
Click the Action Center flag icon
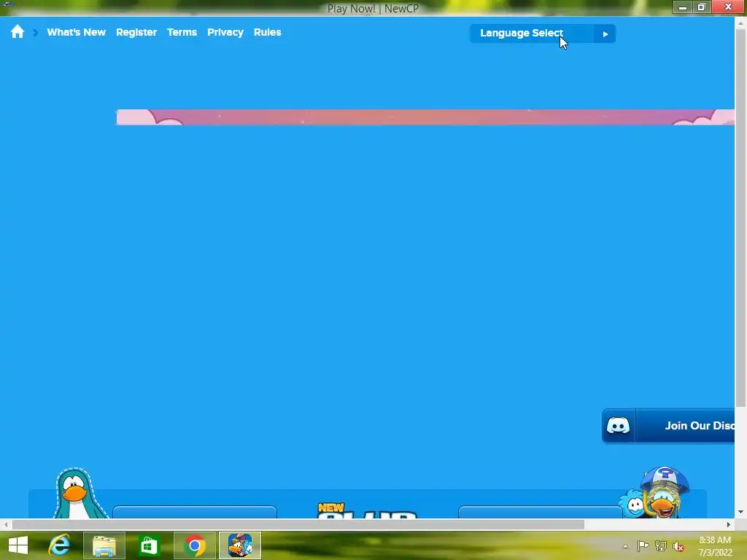(643, 545)
